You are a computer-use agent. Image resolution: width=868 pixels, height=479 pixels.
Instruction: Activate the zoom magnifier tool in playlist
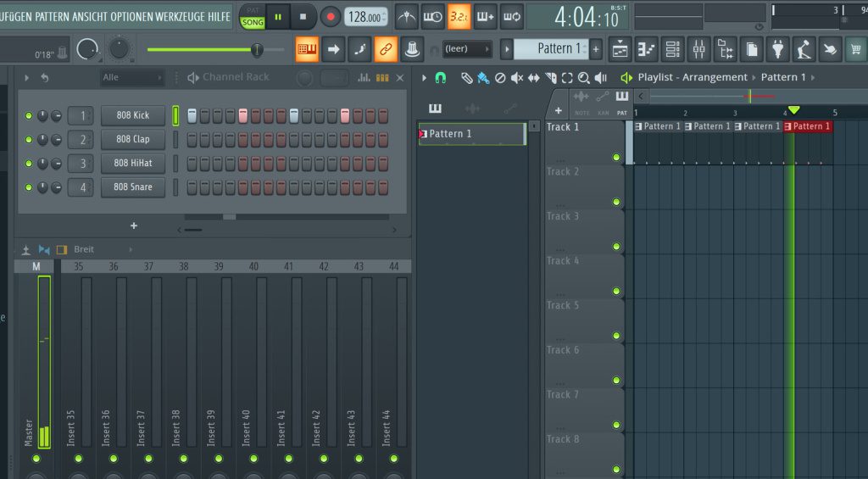pos(584,78)
